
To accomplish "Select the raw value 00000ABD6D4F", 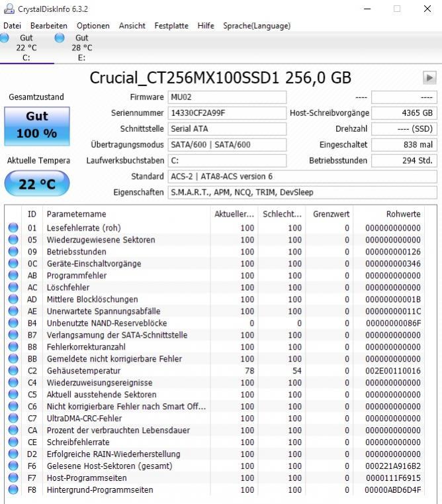I will 392,489.
